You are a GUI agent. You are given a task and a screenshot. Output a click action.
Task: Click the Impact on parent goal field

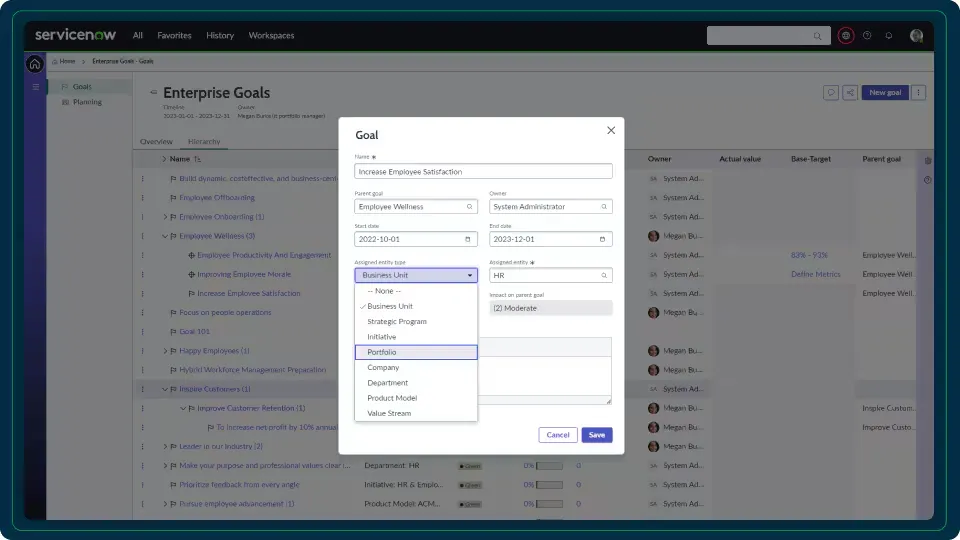point(550,308)
